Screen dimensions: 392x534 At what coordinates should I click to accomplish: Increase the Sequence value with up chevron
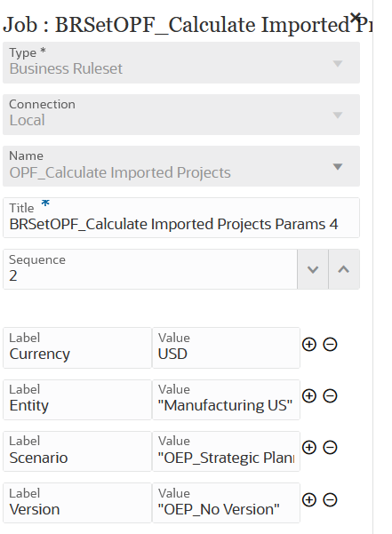pos(344,269)
